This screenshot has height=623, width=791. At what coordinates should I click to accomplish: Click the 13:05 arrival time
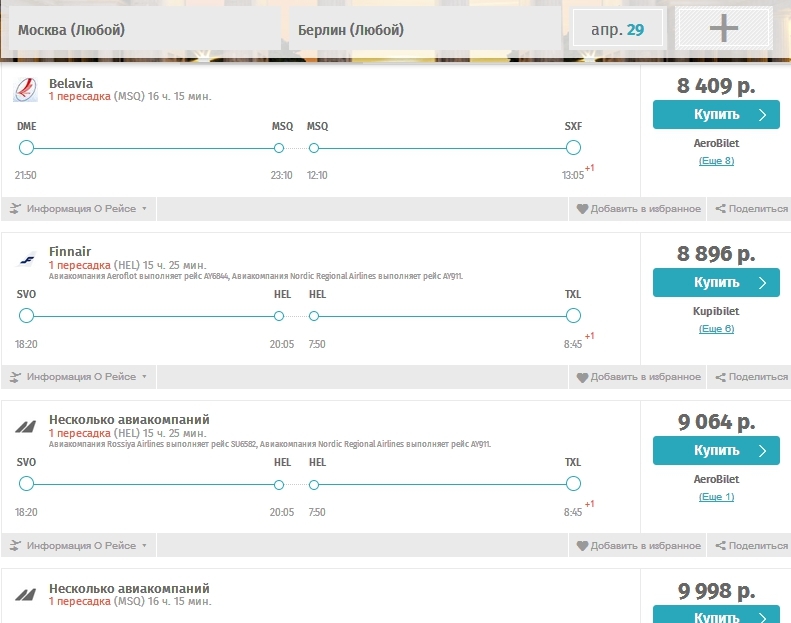(x=573, y=176)
